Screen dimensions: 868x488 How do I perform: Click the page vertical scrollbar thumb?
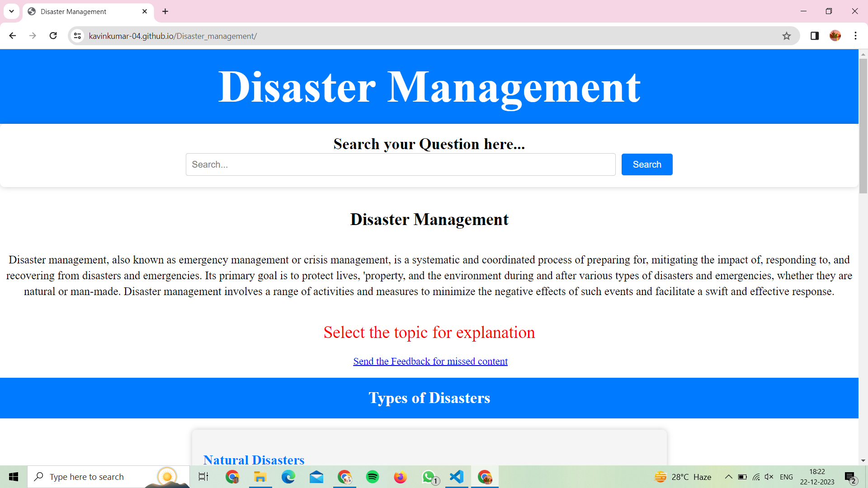tap(863, 127)
